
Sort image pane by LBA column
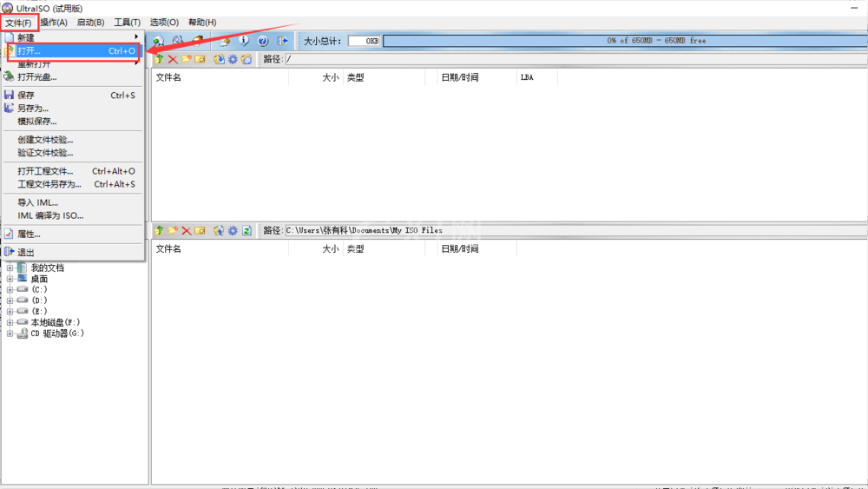point(537,77)
